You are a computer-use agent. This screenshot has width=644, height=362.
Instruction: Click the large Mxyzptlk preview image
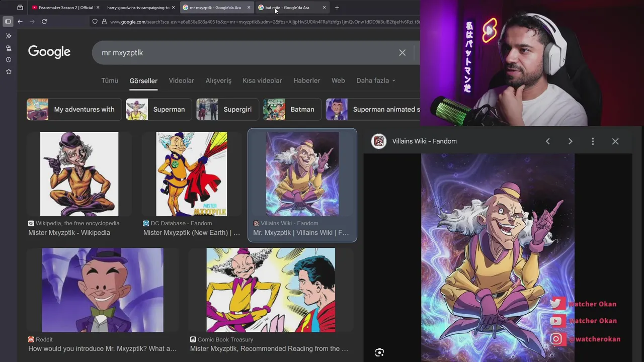click(x=498, y=257)
